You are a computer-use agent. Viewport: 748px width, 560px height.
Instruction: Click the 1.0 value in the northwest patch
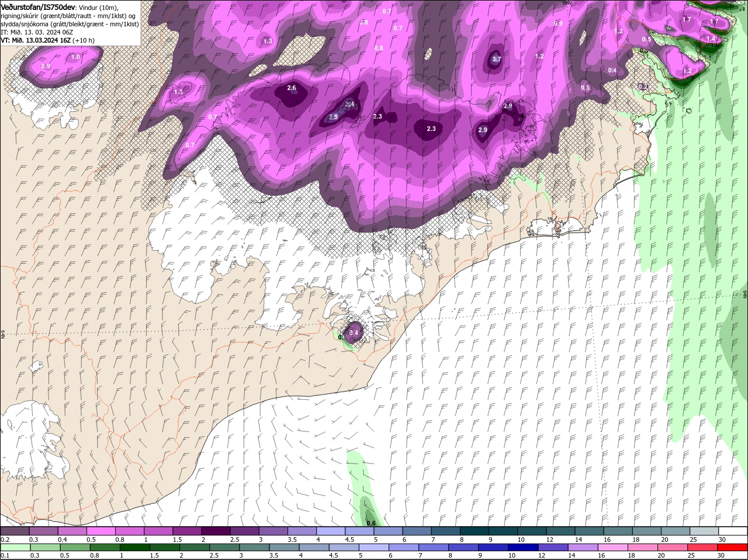pyautogui.click(x=75, y=57)
